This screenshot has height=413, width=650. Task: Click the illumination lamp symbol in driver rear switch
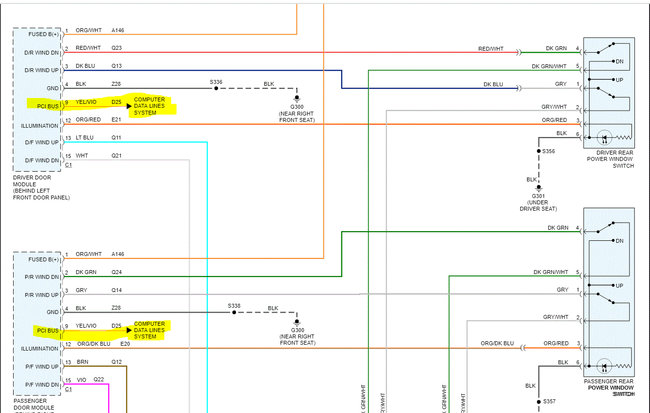(604, 137)
